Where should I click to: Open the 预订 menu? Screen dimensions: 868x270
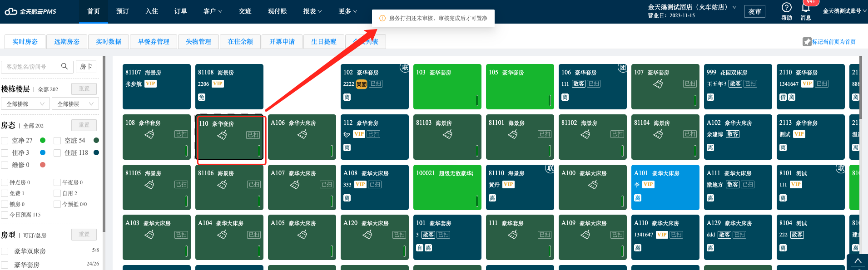pyautogui.click(x=123, y=11)
